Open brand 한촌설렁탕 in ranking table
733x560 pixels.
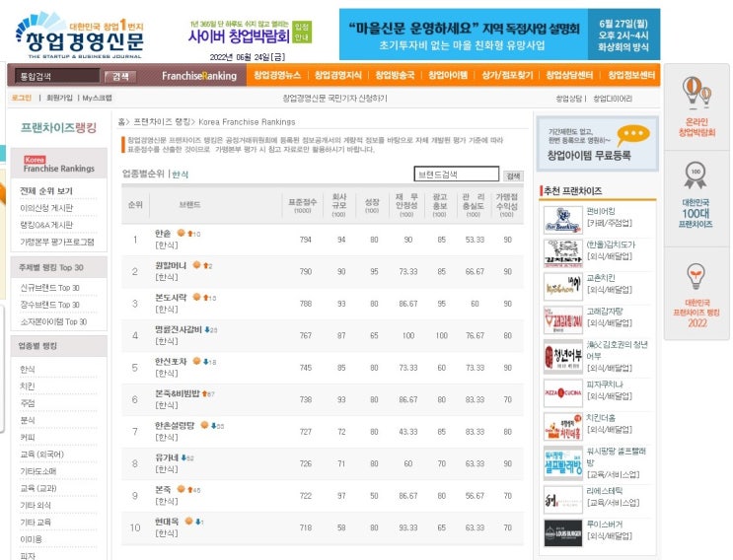coord(175,425)
